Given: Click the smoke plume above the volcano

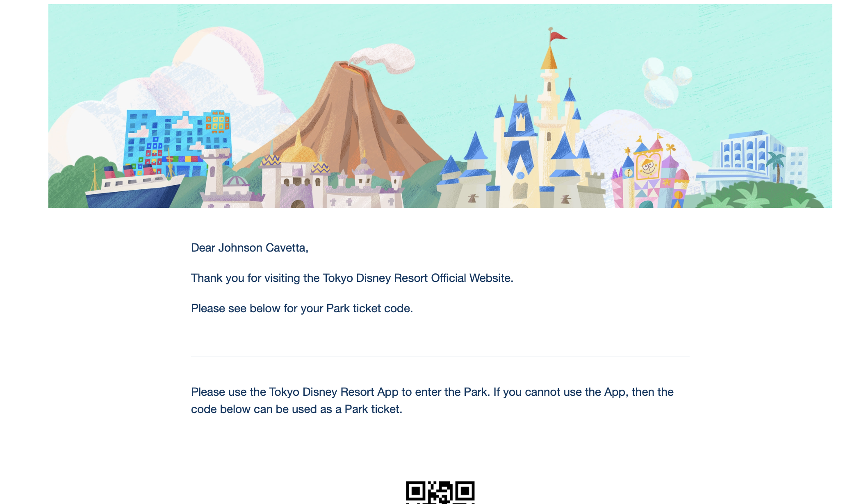Looking at the screenshot, I should [x=382, y=59].
